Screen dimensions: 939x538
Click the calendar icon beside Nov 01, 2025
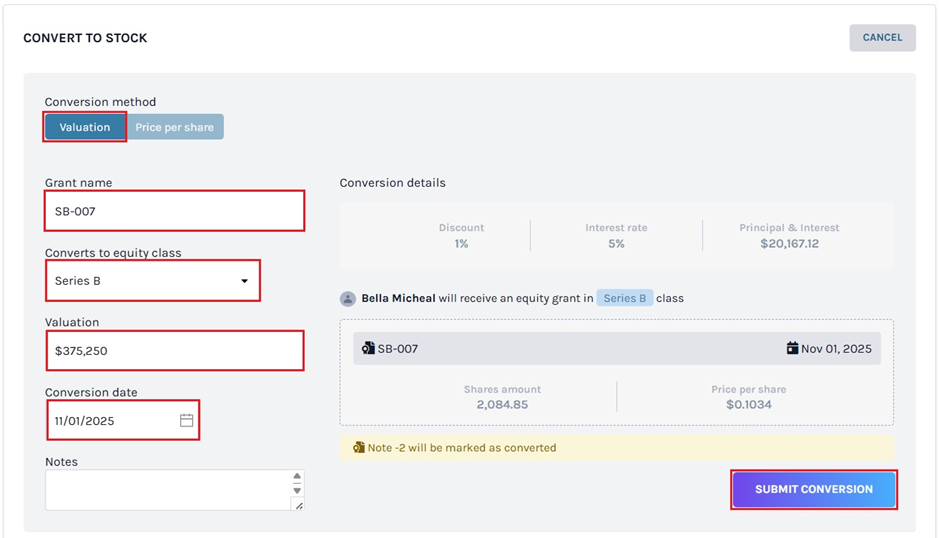tap(792, 348)
